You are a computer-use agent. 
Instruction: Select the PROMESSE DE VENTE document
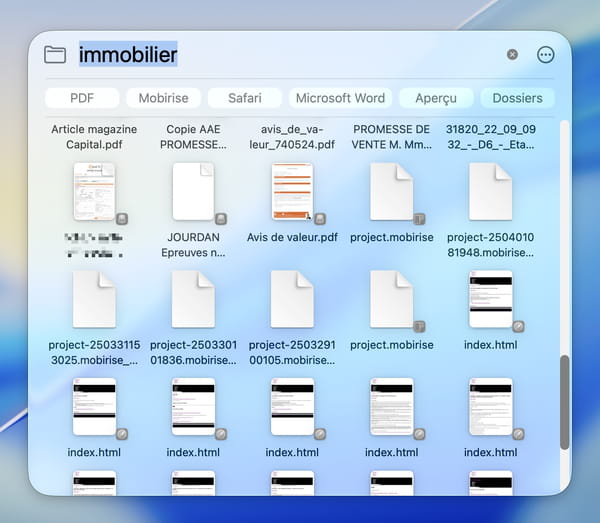[x=392, y=137]
